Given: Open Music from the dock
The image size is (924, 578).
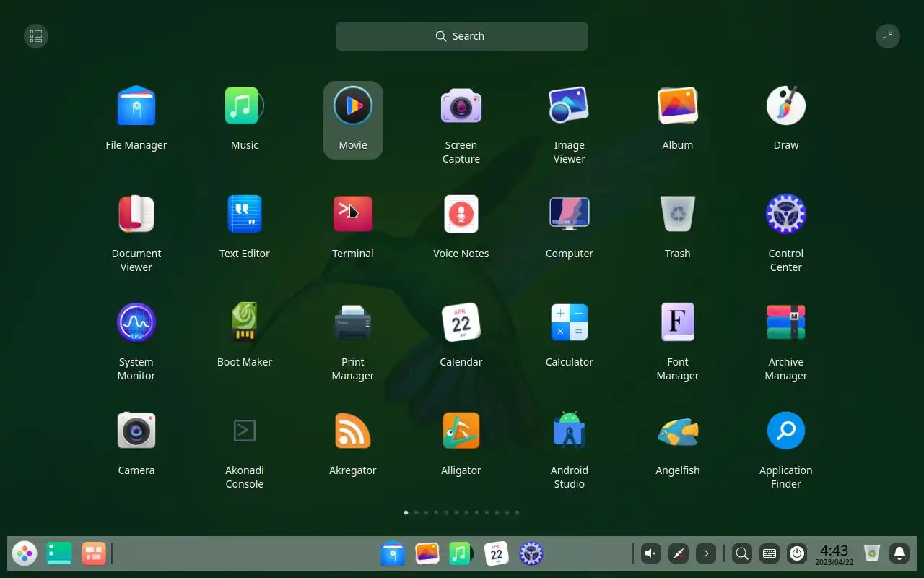Looking at the screenshot, I should click(461, 554).
